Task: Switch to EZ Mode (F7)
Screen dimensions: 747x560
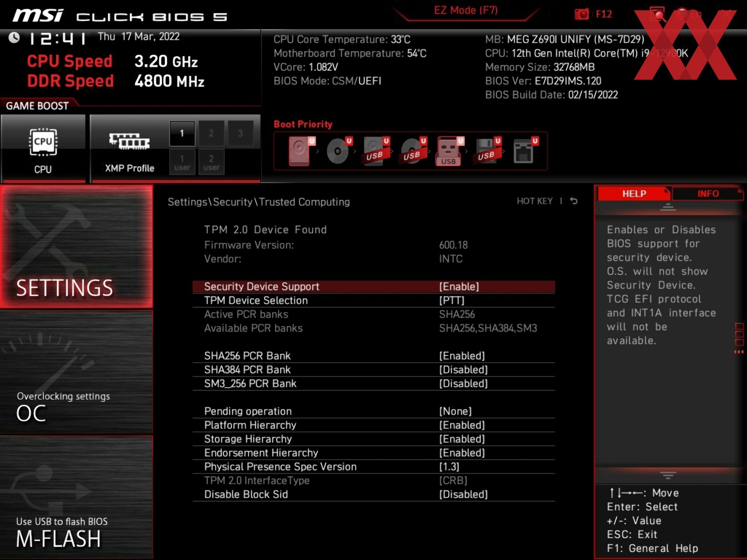Action: click(466, 10)
